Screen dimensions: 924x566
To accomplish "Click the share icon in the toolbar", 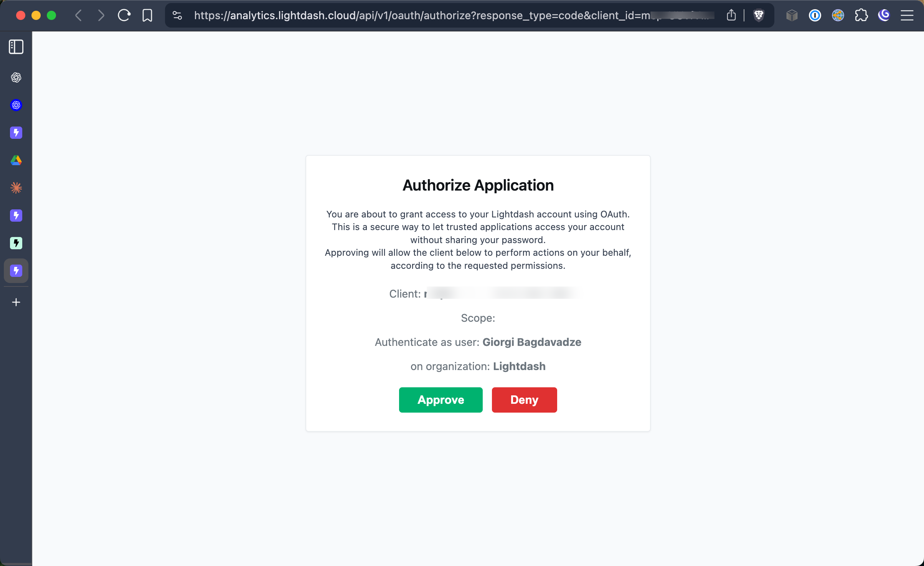I will [731, 15].
